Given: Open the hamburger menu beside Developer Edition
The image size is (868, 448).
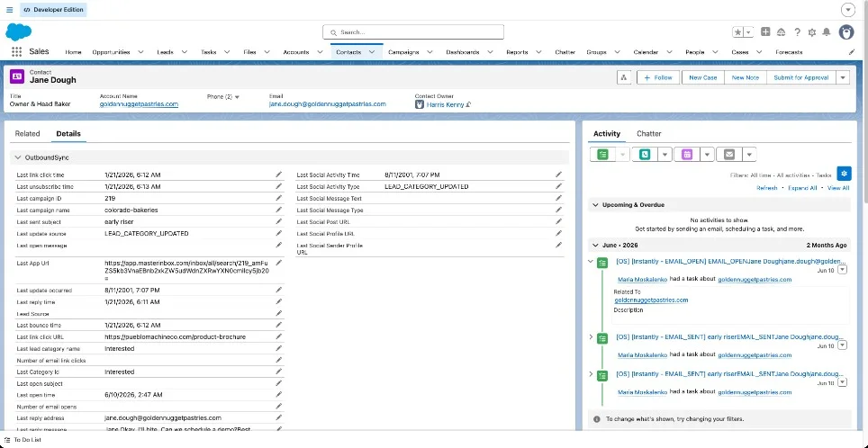Looking at the screenshot, I should (9, 10).
